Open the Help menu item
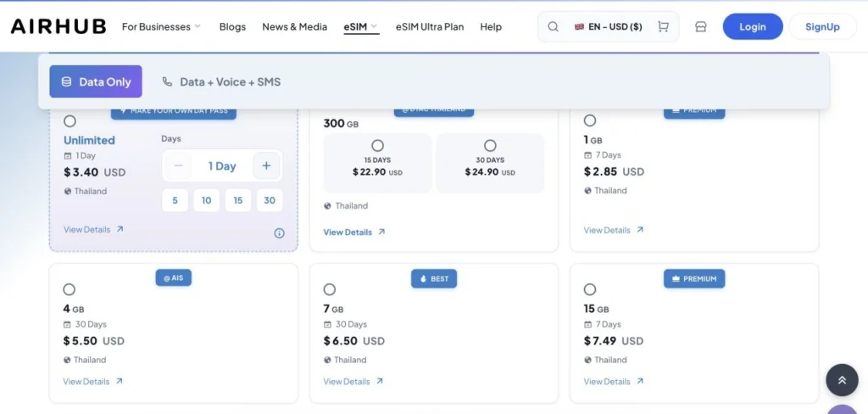This screenshot has height=414, width=868. [x=491, y=26]
